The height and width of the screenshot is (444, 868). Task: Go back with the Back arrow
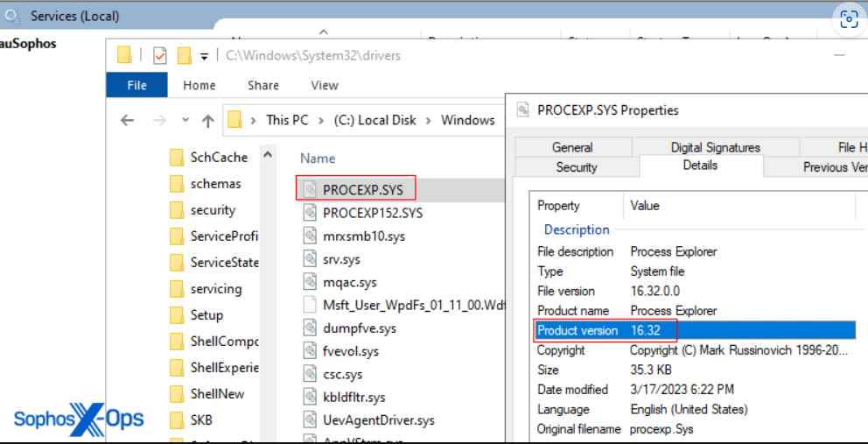pyautogui.click(x=128, y=120)
